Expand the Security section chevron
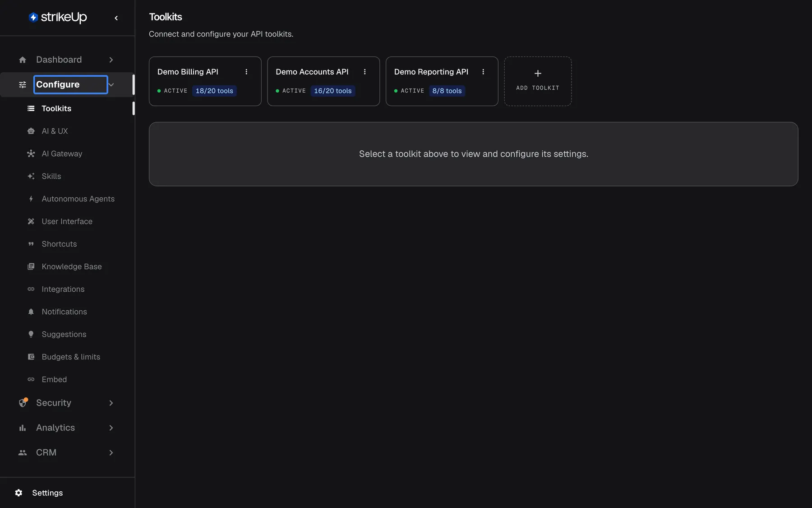Viewport: 812px width, 508px height. pyautogui.click(x=111, y=403)
